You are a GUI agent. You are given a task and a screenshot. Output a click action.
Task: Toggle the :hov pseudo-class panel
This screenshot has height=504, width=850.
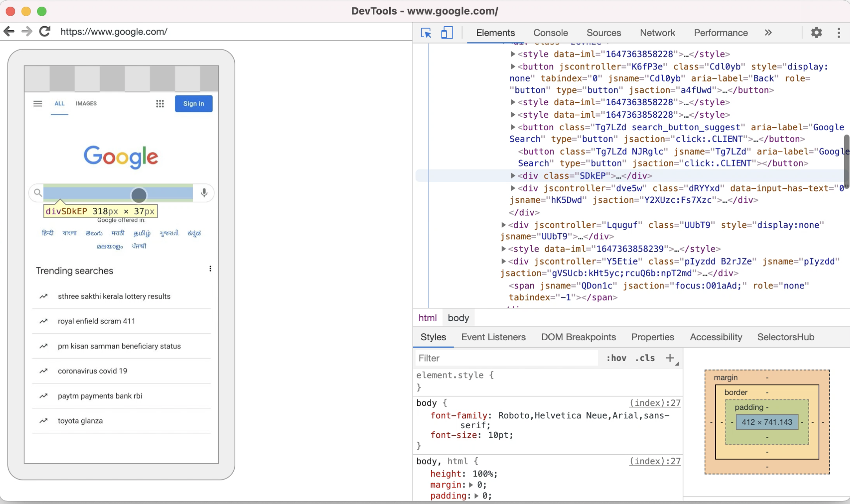tap(616, 358)
